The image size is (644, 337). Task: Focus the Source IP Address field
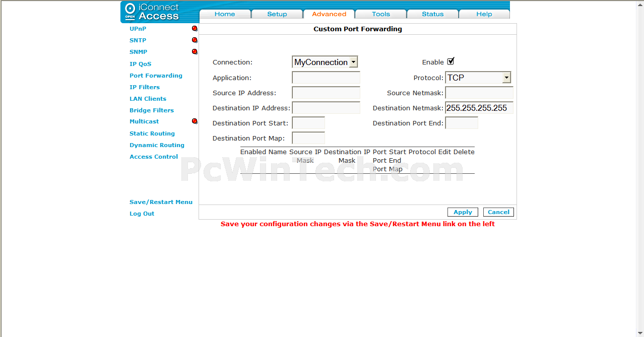coord(326,93)
